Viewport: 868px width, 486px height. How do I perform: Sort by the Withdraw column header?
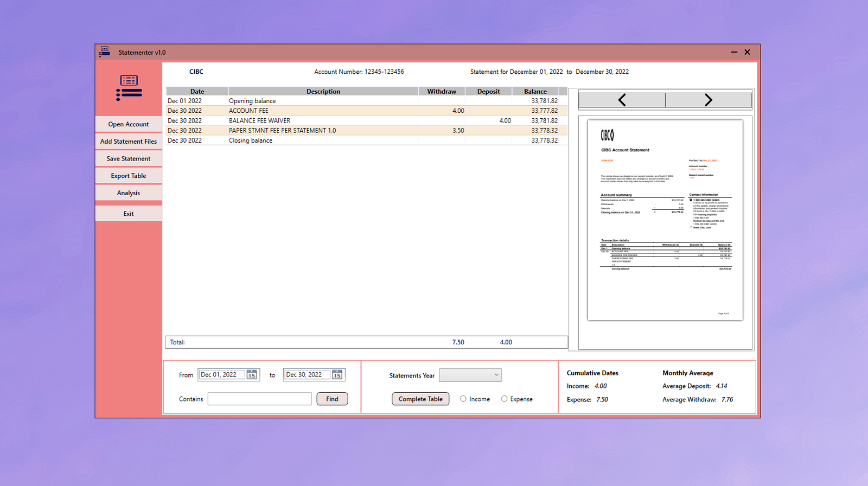click(442, 91)
